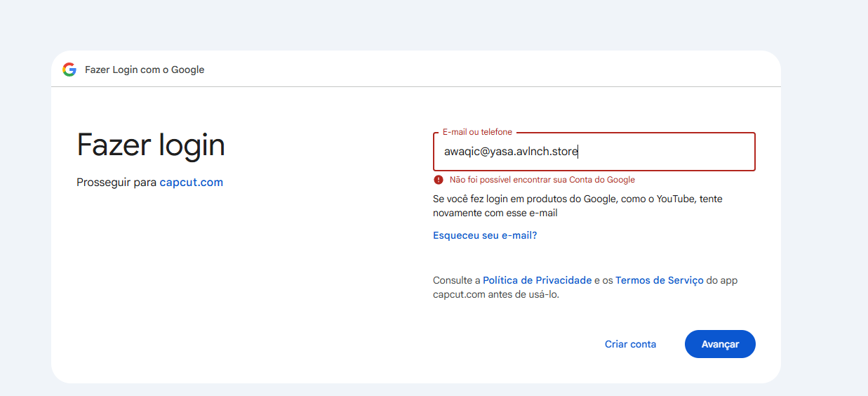The image size is (868, 396).
Task: Open the blue capcut.com link after 'Prosseguir para'
Action: [191, 183]
